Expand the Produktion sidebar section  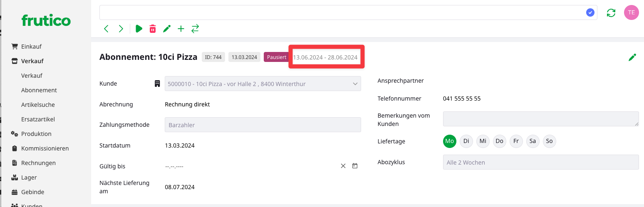tap(36, 134)
